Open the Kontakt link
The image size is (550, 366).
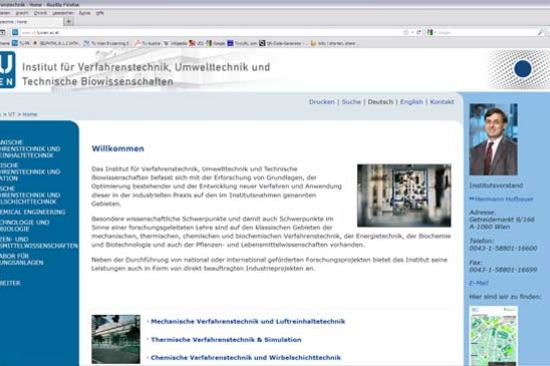coord(442,102)
